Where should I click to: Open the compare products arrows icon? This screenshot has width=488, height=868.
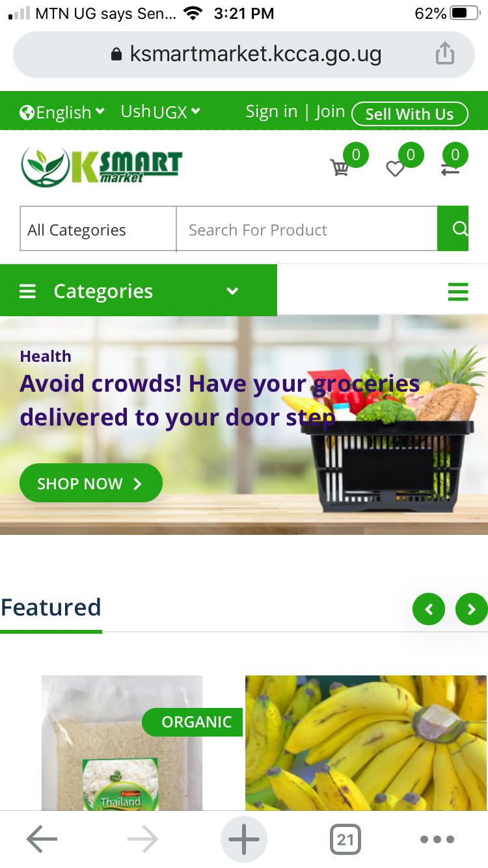pos(450,169)
